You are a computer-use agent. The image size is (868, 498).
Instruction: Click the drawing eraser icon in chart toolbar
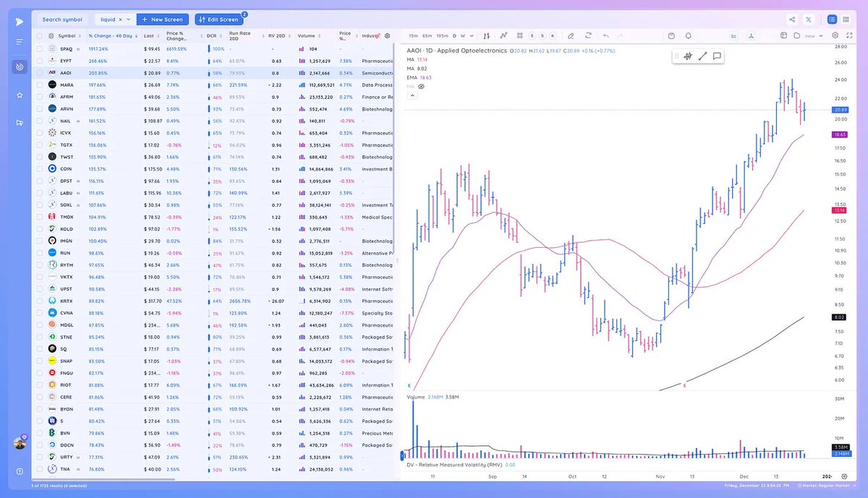[x=571, y=35]
